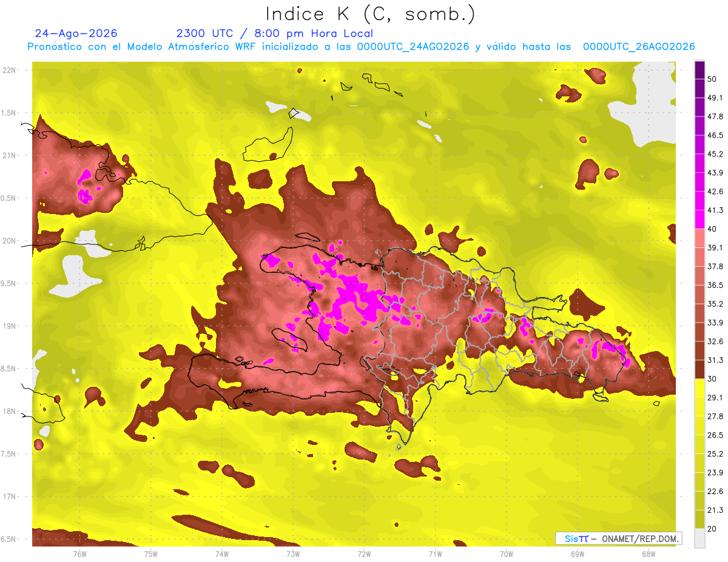Click the colorbar value '45.2'
728x562 pixels.
[716, 154]
